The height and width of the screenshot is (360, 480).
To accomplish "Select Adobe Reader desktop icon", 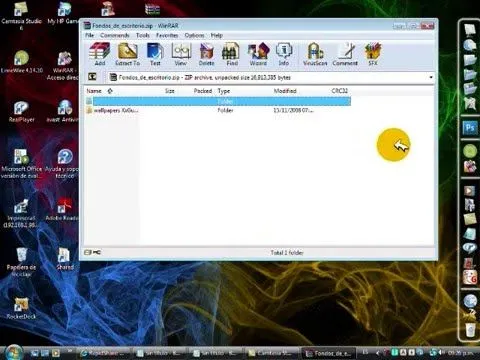I will point(62,209).
